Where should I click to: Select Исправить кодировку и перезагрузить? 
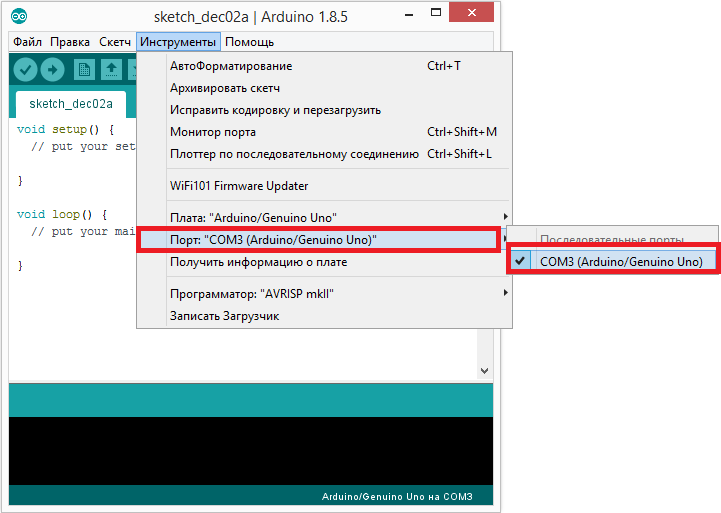[x=325, y=110]
